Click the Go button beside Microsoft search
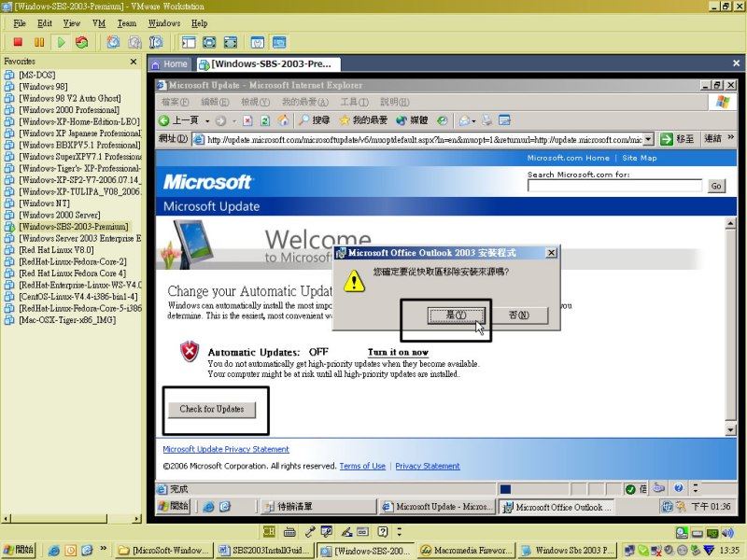 point(716,186)
